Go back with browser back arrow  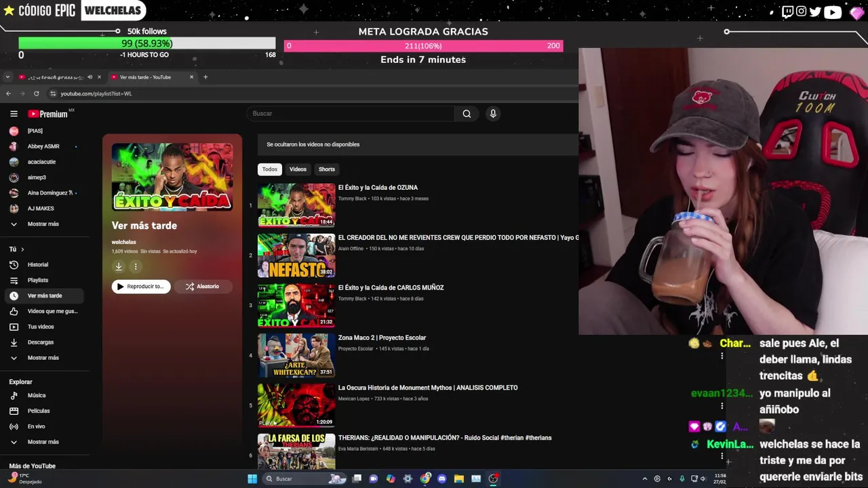[8, 94]
